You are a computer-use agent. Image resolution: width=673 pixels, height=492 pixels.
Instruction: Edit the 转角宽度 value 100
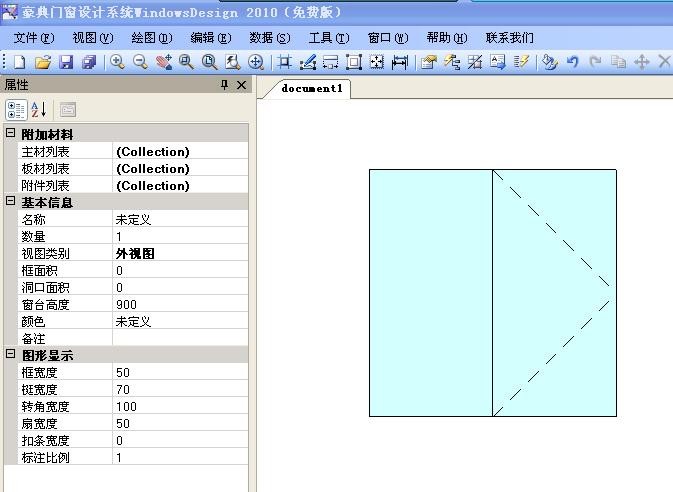pos(180,407)
